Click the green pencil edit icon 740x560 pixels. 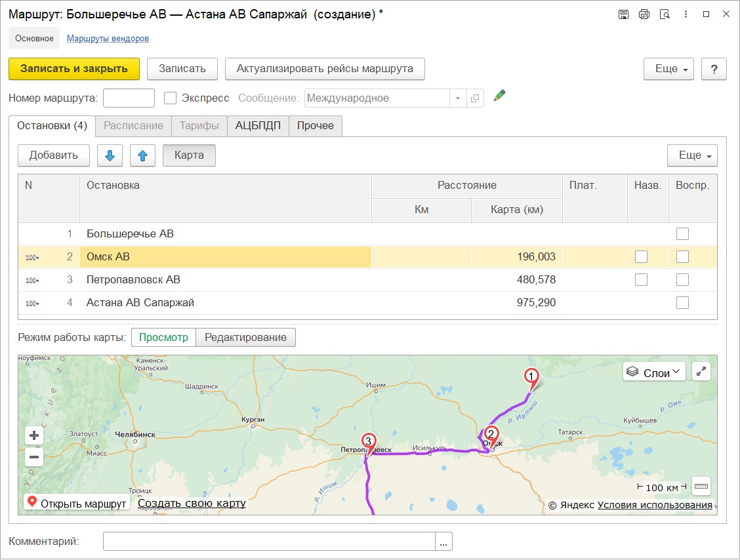(499, 96)
